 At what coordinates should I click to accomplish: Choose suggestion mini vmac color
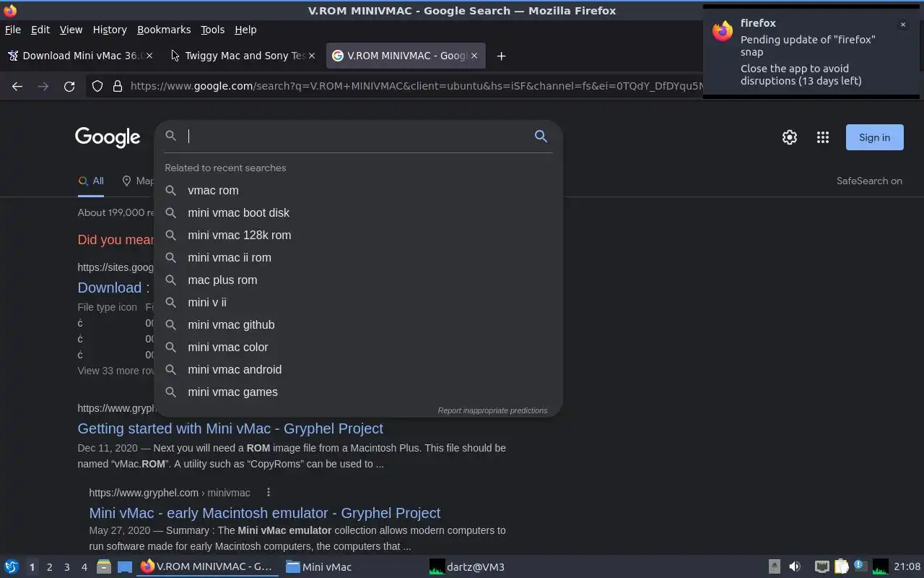[358, 347]
